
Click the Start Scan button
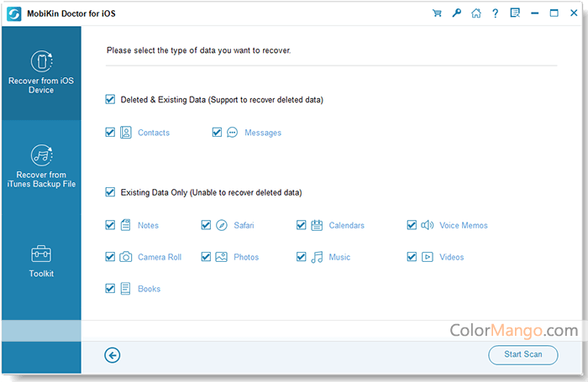pos(523,354)
